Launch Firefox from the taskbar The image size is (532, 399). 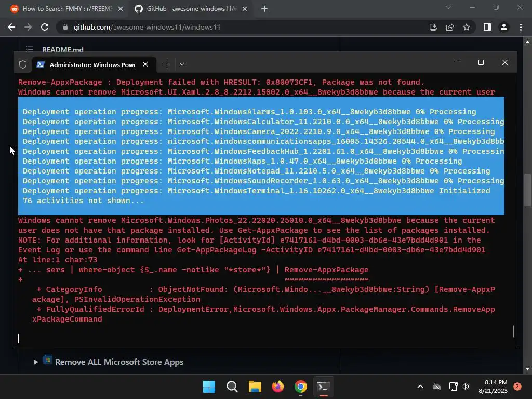point(278,387)
